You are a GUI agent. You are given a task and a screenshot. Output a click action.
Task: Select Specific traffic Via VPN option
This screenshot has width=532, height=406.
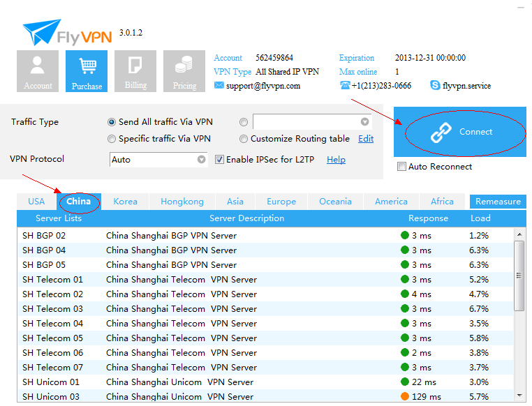coord(111,139)
